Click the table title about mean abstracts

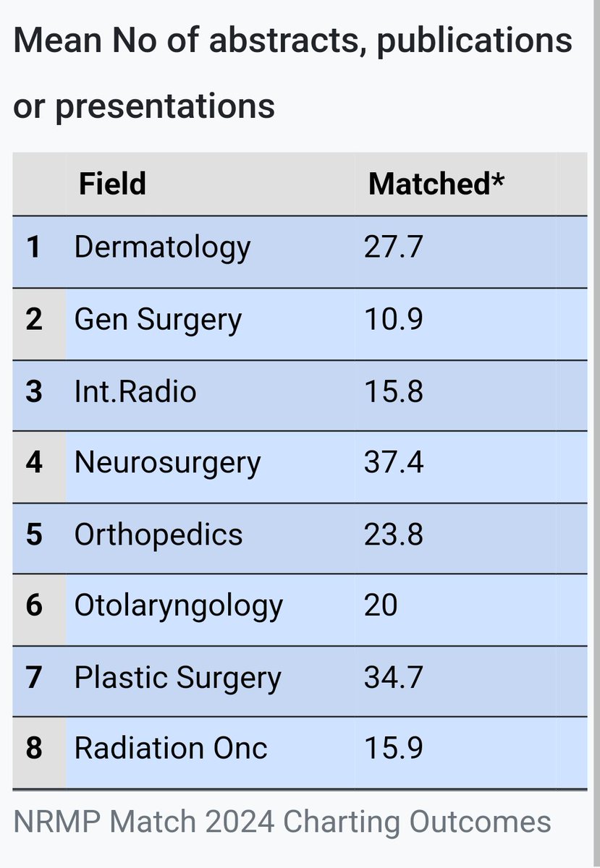293,73
